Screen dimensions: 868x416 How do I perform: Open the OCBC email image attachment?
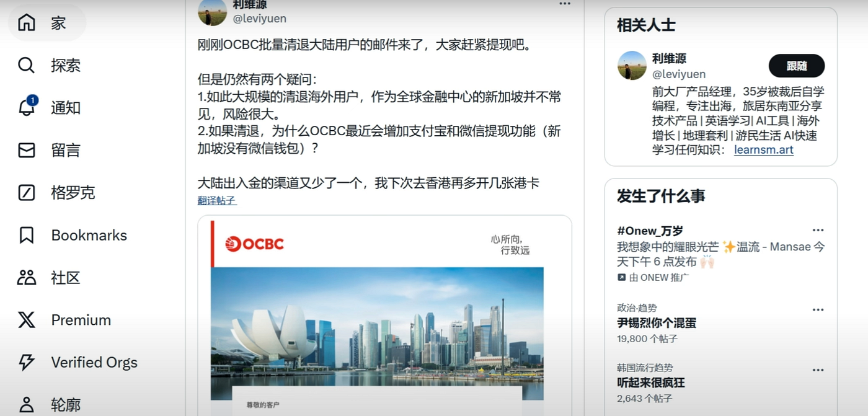[x=384, y=316]
